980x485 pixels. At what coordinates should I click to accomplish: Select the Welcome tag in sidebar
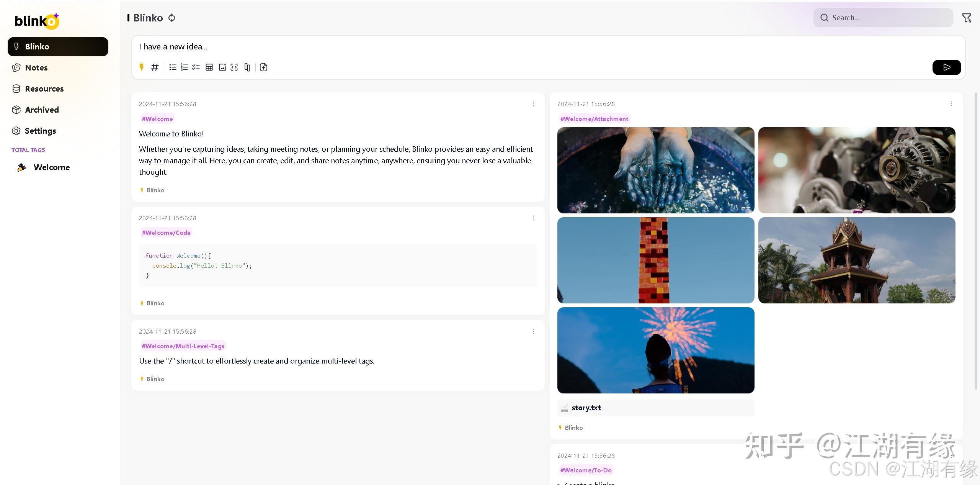pyautogui.click(x=51, y=167)
